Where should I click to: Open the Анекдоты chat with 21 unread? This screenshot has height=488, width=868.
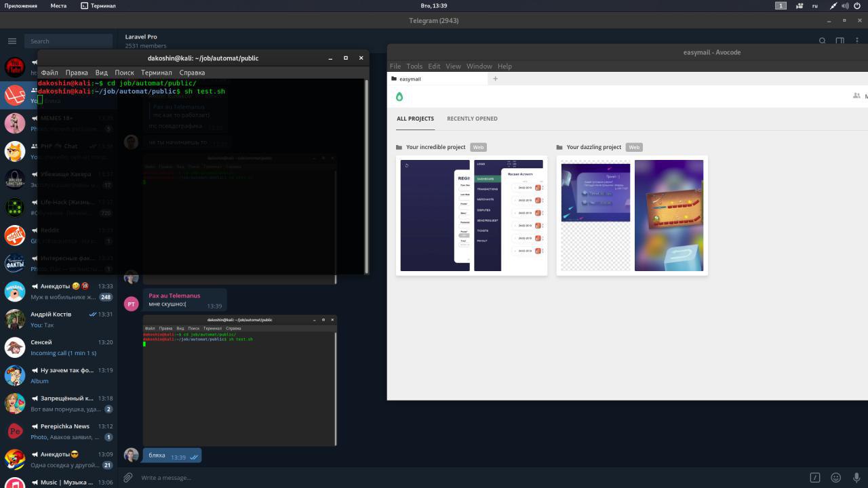pyautogui.click(x=58, y=460)
